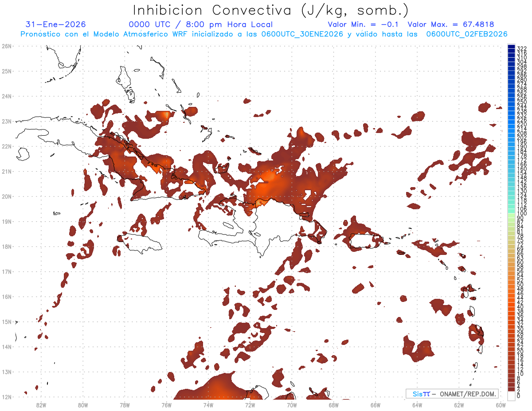Click the colorbar value label '322'
The width and height of the screenshot is (532, 411).
pos(522,48)
